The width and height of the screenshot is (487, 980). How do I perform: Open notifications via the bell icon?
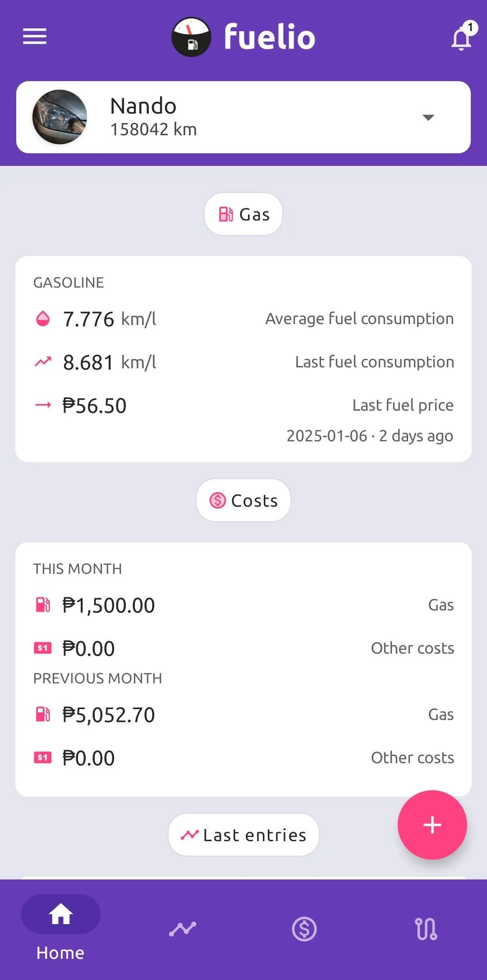(461, 38)
